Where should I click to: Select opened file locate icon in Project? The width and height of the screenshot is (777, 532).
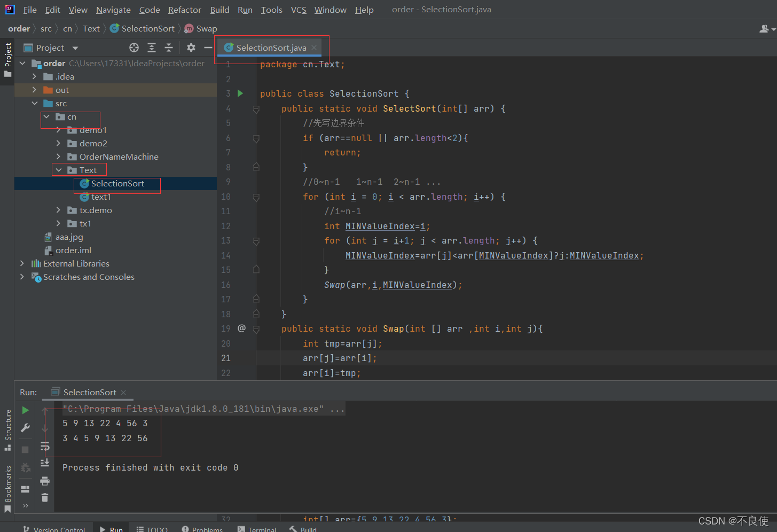coord(134,48)
